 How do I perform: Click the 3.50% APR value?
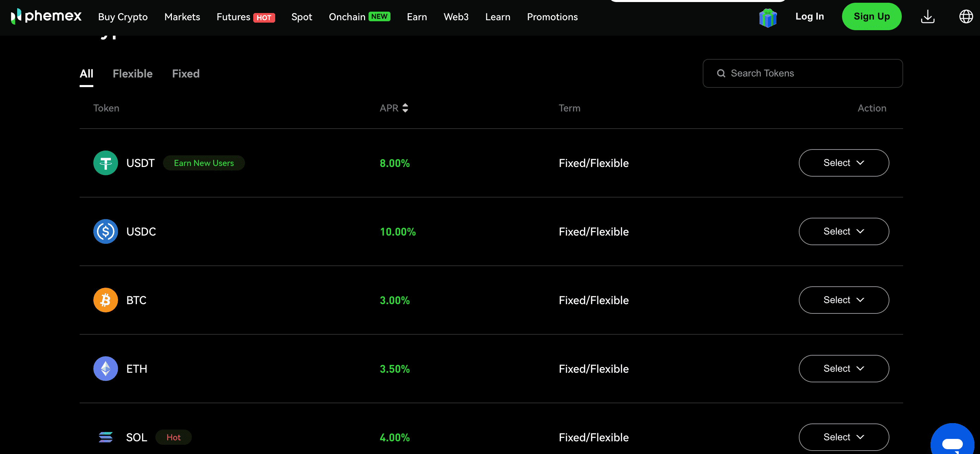395,369
